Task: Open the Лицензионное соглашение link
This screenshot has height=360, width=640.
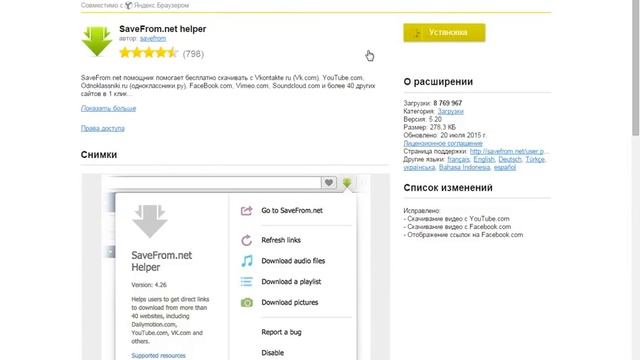Action: [x=443, y=143]
